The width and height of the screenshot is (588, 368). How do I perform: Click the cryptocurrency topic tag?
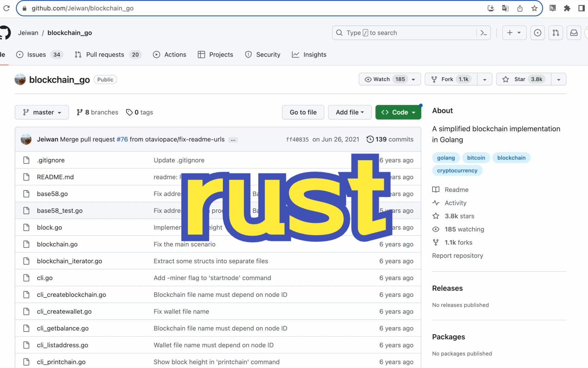(457, 170)
